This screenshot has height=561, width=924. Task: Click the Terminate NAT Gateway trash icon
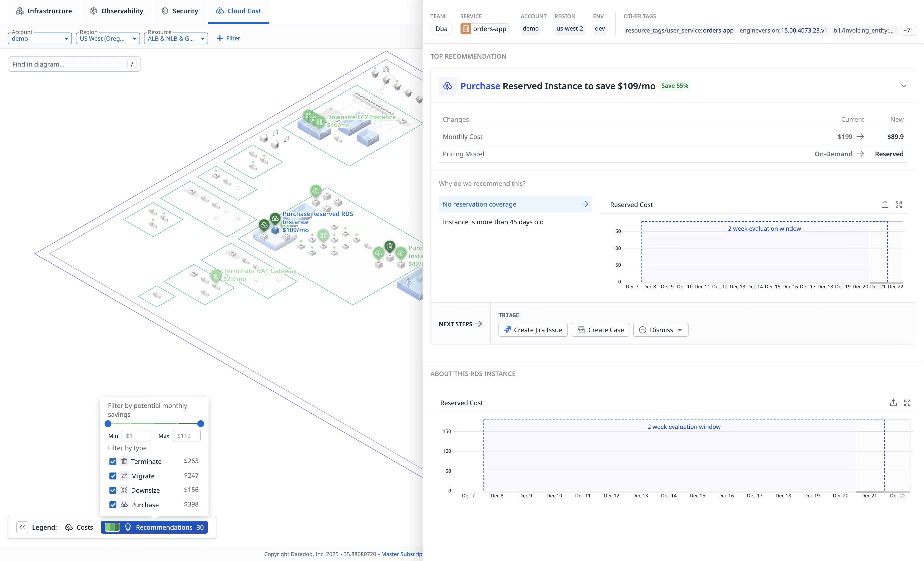(x=216, y=276)
